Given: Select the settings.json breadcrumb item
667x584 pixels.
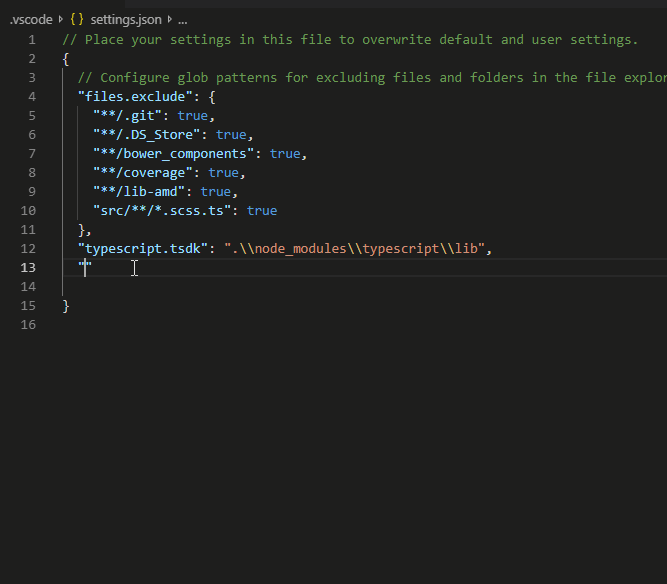Looking at the screenshot, I should click(126, 19).
